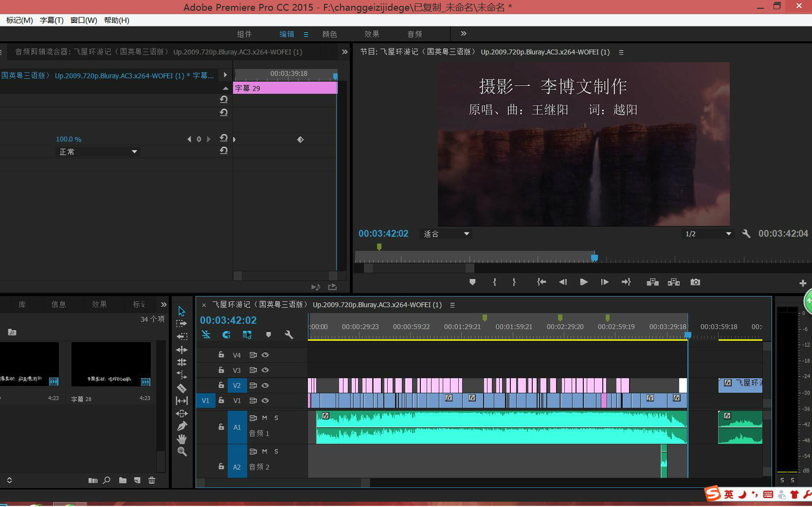Open the 正常 blend mode dropdown
812x507 pixels.
click(98, 152)
